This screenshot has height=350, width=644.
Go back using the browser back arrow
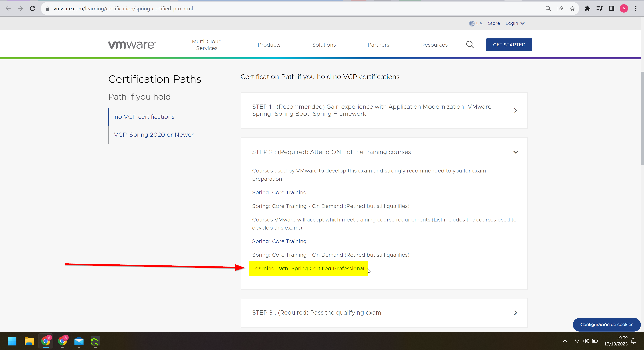click(x=8, y=9)
